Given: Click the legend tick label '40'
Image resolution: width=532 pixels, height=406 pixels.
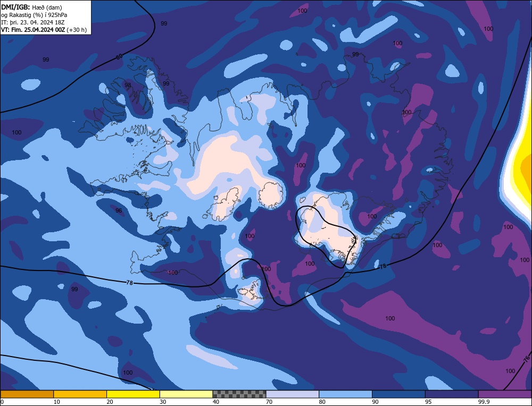Looking at the screenshot, I should tap(216, 402).
